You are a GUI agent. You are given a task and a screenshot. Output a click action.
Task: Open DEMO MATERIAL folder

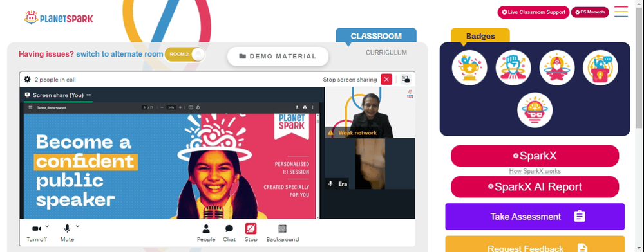[x=278, y=57]
